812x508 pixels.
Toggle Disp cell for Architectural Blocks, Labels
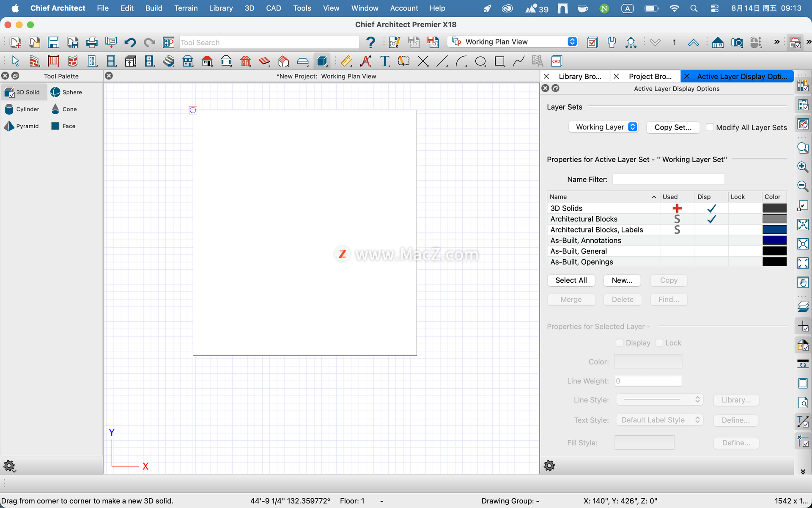[711, 230]
